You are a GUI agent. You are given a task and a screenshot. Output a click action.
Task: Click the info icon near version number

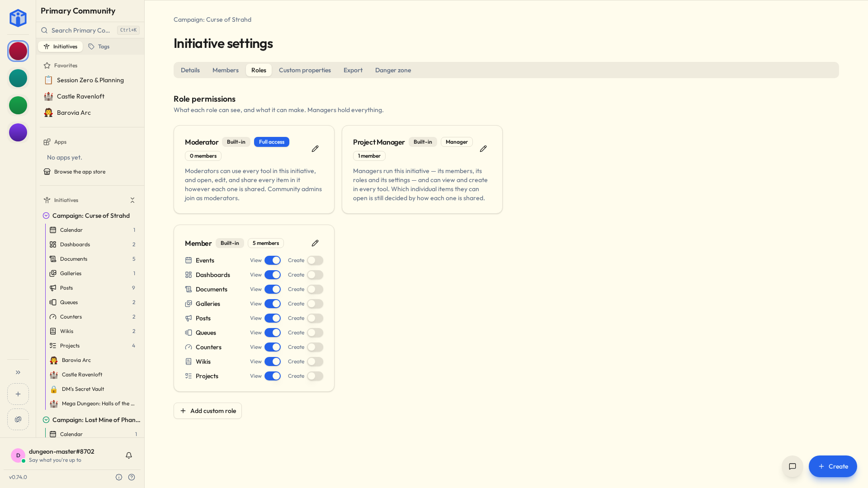point(119,477)
